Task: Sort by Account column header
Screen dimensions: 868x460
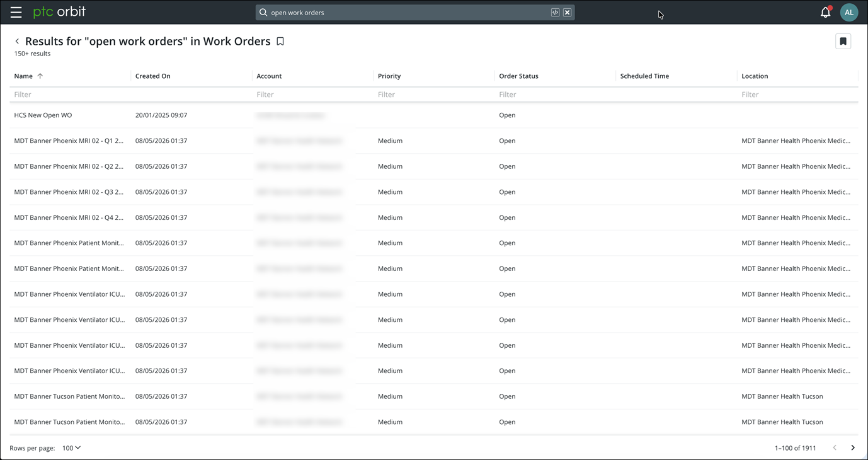Action: pos(269,76)
